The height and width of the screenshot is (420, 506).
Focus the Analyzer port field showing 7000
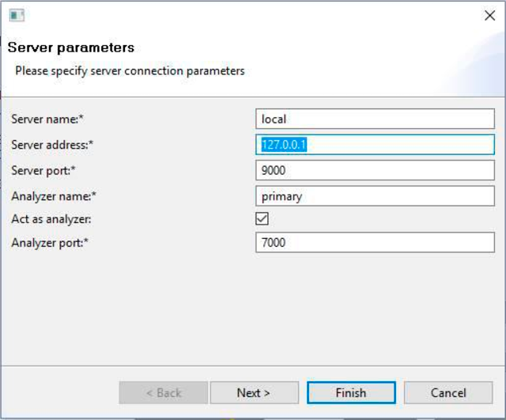pyautogui.click(x=375, y=242)
